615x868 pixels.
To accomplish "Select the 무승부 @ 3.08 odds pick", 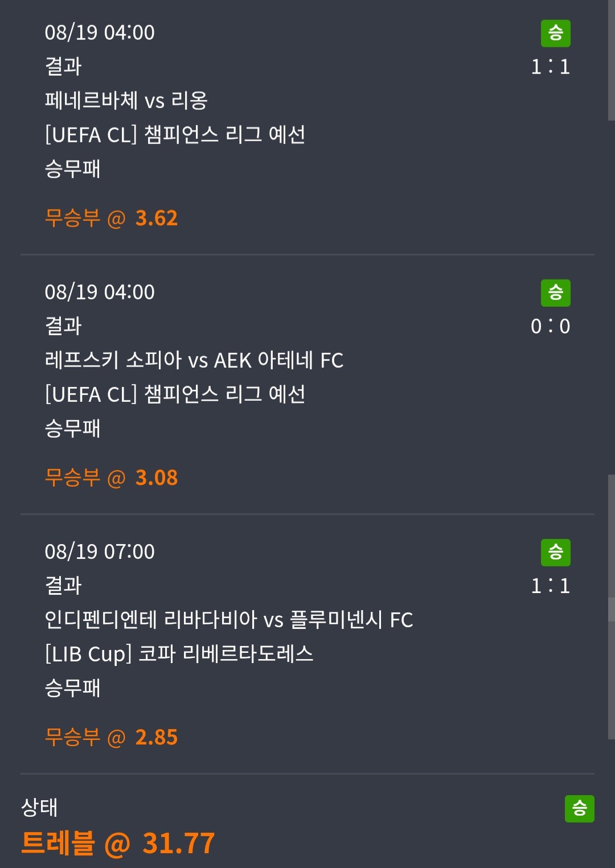I will coord(111,478).
